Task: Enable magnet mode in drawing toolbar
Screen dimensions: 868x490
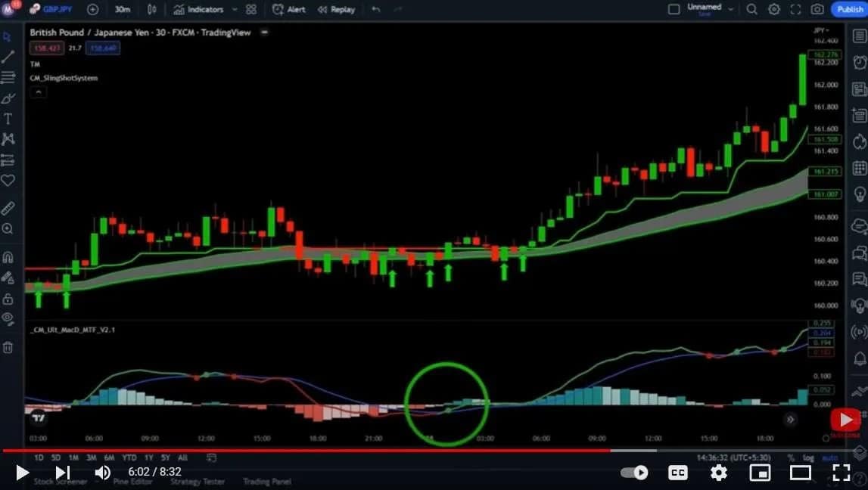Action: point(9,256)
